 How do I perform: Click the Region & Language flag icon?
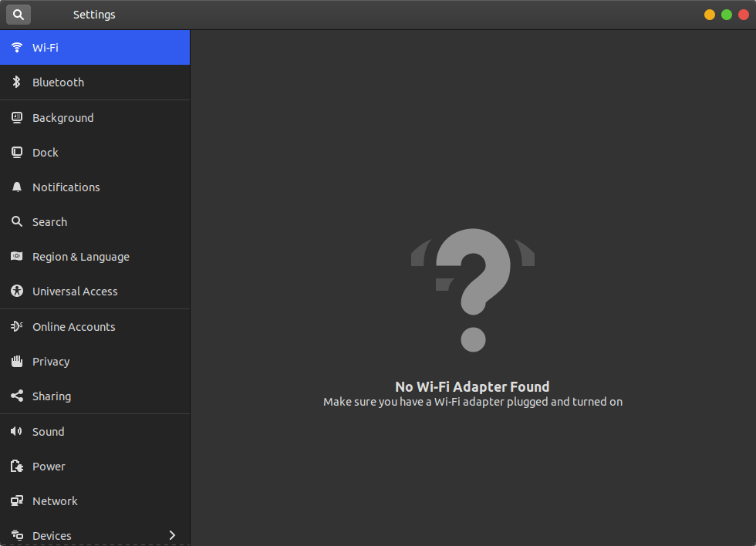pos(17,256)
